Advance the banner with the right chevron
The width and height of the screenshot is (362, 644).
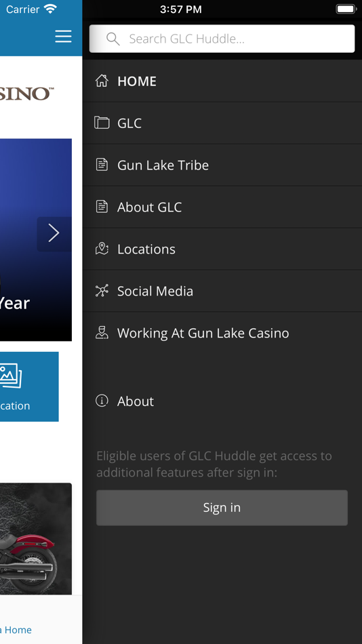[54, 233]
